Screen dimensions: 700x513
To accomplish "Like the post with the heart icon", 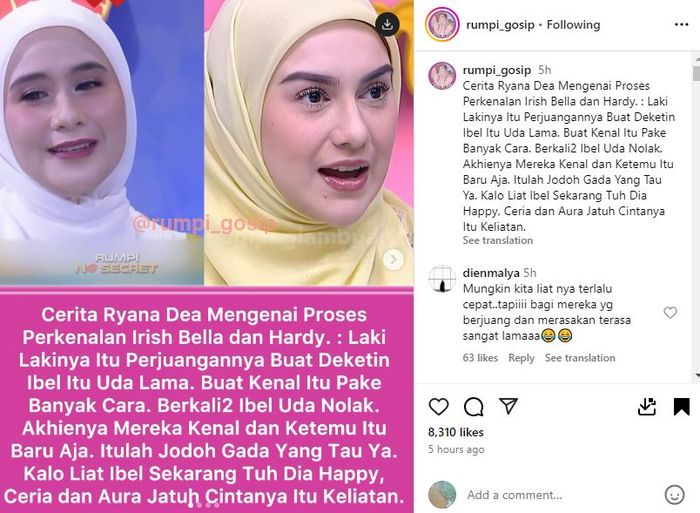I will [438, 406].
